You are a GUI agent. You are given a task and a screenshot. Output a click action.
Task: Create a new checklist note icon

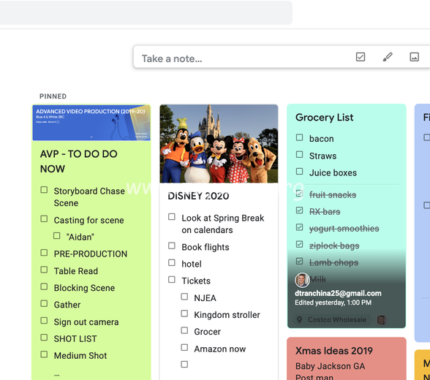click(360, 57)
